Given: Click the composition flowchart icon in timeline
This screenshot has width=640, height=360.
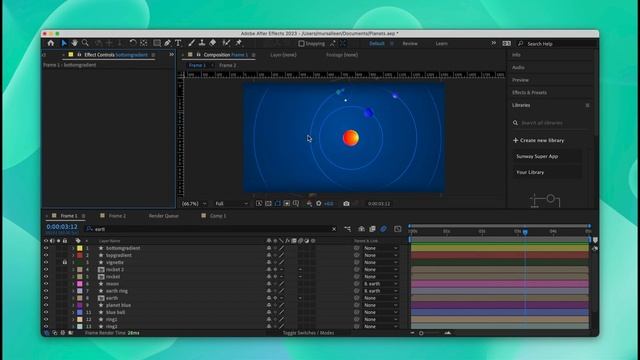Looking at the screenshot, I should click(347, 229).
